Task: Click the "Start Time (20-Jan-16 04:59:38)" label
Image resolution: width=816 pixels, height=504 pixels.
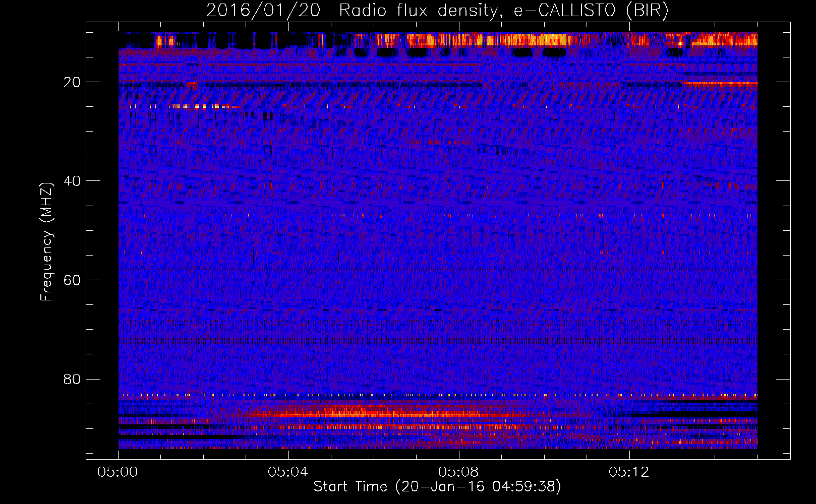Action: pos(437,487)
